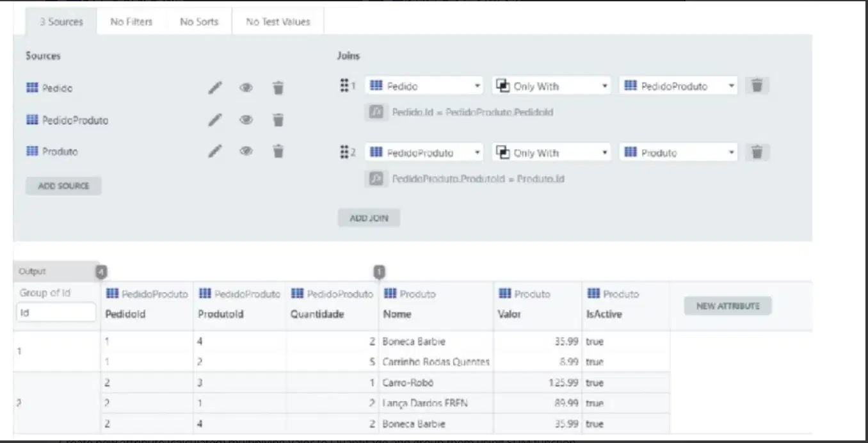Click the Lança Dardos cell
Screen dimensions: 868x443
[436, 403]
